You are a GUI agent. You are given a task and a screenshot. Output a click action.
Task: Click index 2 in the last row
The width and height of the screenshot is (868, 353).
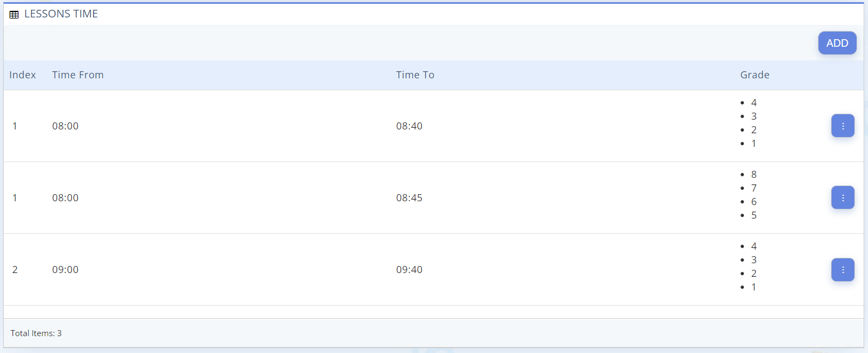(x=15, y=270)
